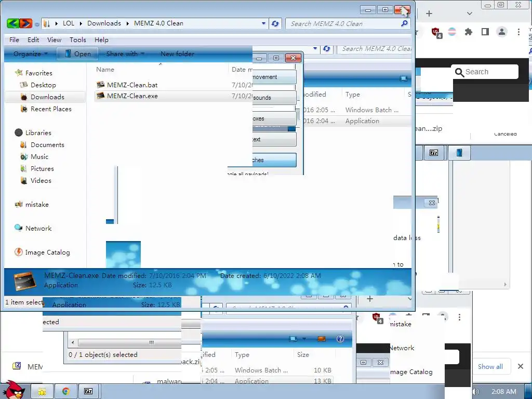Open the File menu
Screen dimensions: 532x399
(x=14, y=39)
